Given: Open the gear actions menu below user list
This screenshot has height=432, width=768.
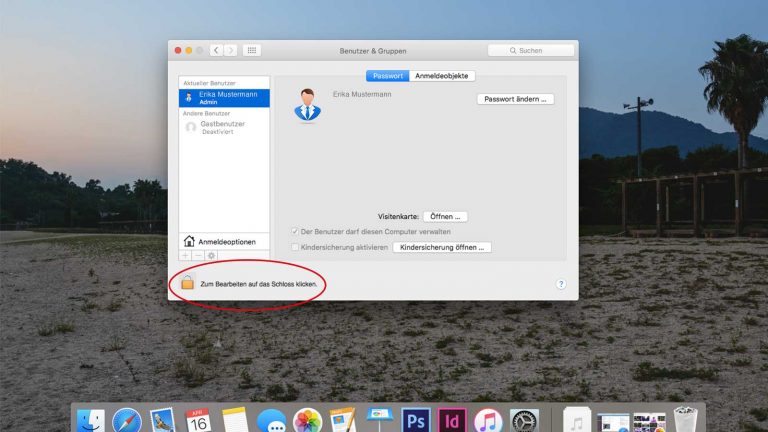Looking at the screenshot, I should pos(211,256).
